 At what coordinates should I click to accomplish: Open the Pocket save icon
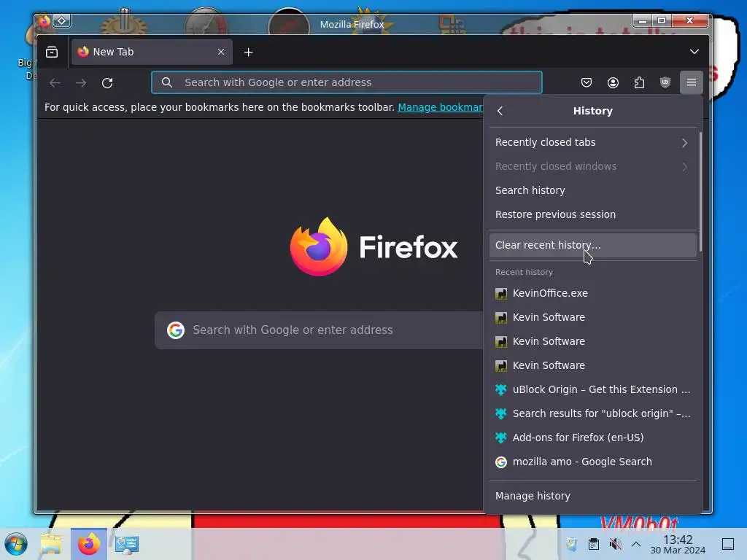coord(587,82)
